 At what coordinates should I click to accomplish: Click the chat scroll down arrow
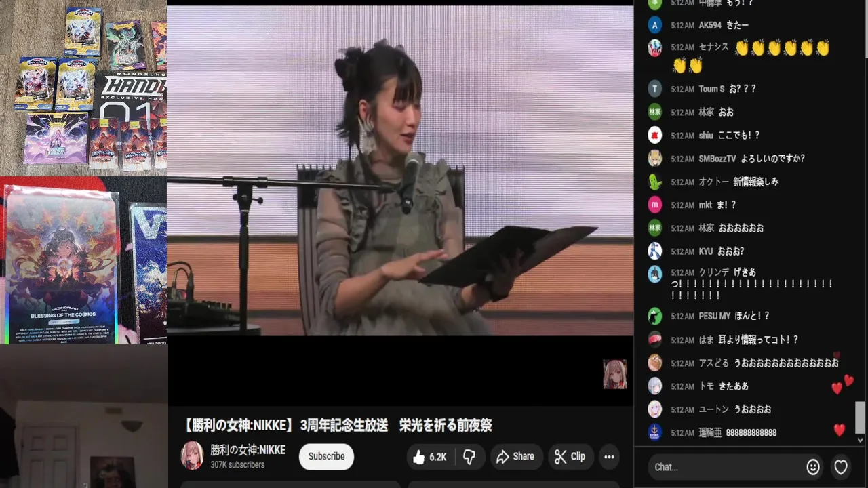tap(860, 440)
